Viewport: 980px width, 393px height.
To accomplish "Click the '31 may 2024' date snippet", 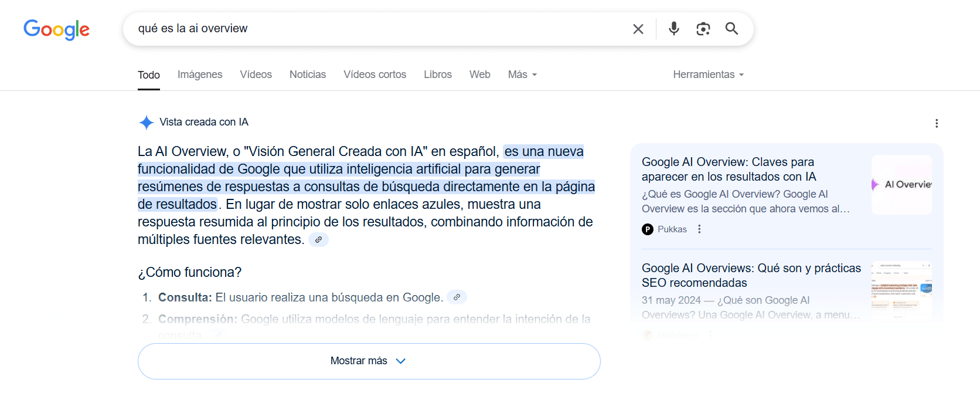I will click(671, 300).
